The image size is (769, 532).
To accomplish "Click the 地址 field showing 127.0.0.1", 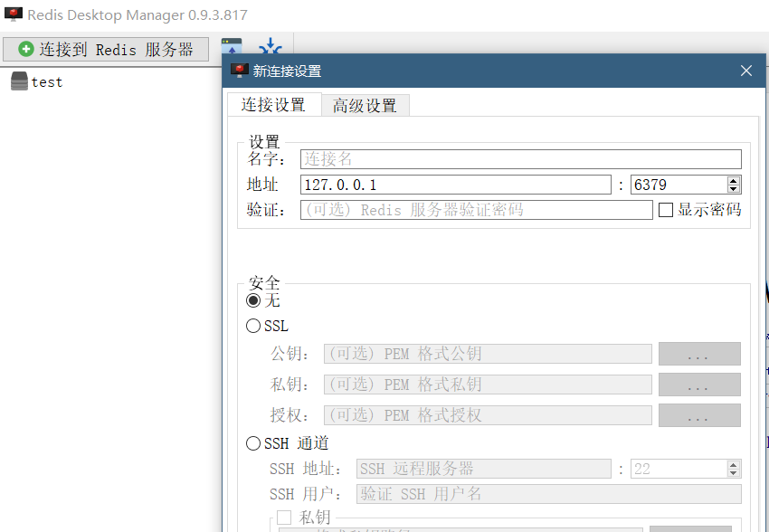I will (456, 185).
